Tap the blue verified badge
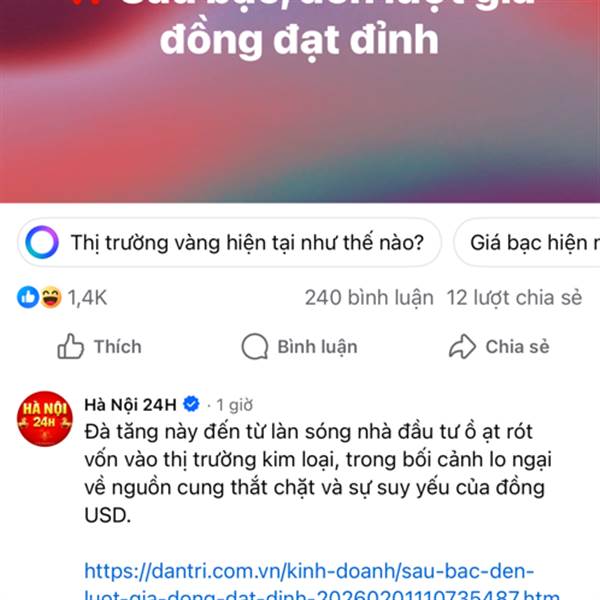600x600 pixels. tap(191, 404)
